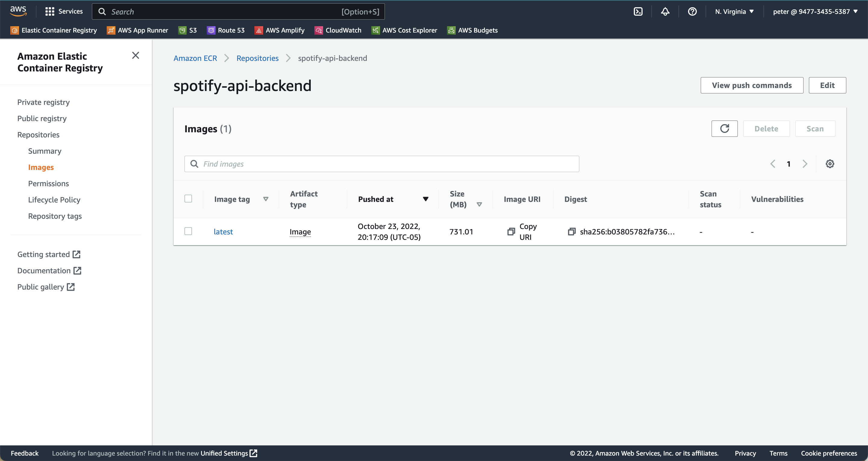Select the checkbox for the latest image row
Image resolution: width=868 pixels, height=461 pixels.
pyautogui.click(x=188, y=231)
